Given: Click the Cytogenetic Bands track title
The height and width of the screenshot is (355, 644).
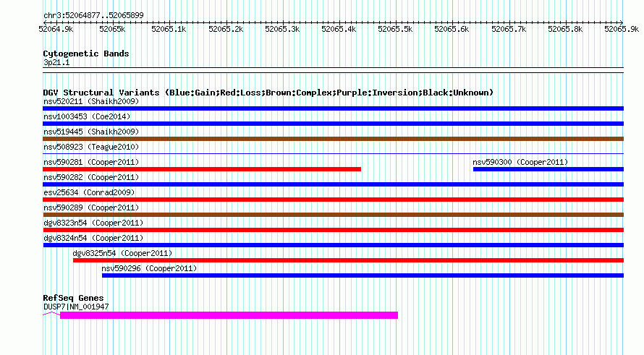Looking at the screenshot, I should 86,54.
